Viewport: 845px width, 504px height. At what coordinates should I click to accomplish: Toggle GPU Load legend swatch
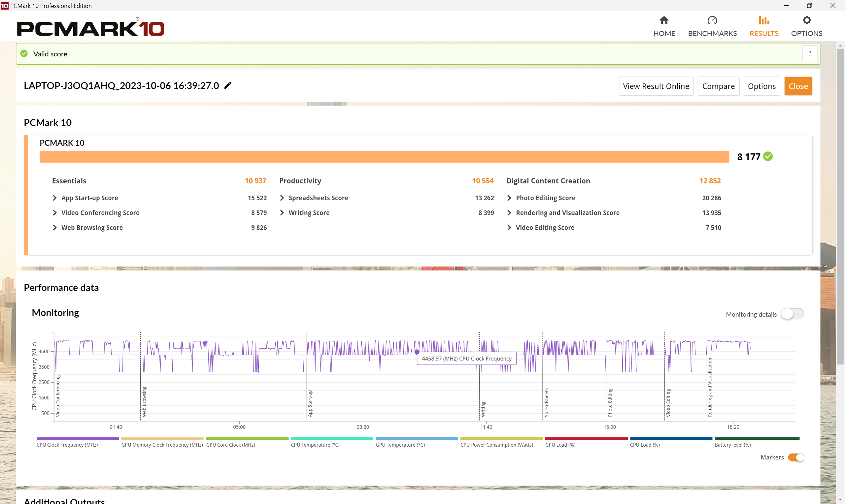pyautogui.click(x=587, y=438)
